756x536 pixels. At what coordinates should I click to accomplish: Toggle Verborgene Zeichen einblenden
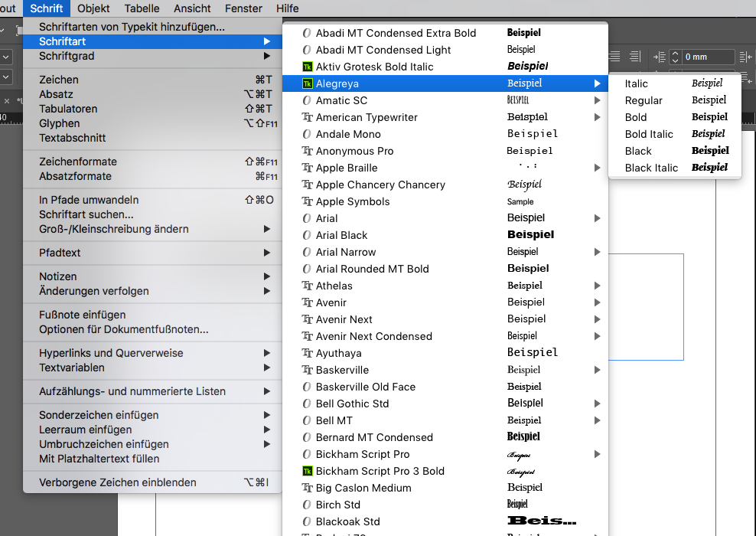(x=152, y=482)
